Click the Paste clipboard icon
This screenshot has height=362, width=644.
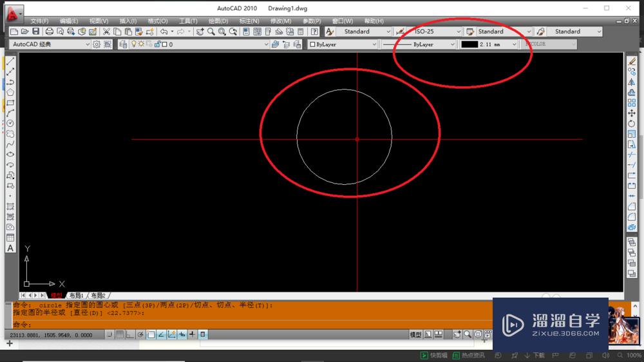point(128,32)
